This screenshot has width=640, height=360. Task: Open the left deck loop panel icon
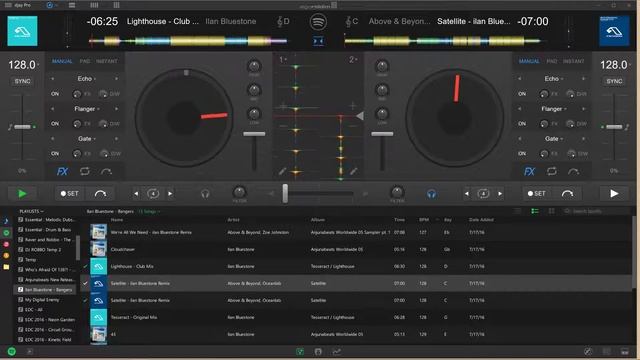click(84, 171)
